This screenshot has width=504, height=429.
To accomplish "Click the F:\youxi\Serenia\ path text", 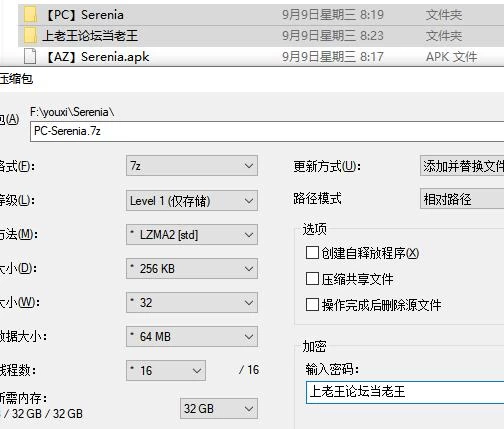I will pyautogui.click(x=72, y=112).
